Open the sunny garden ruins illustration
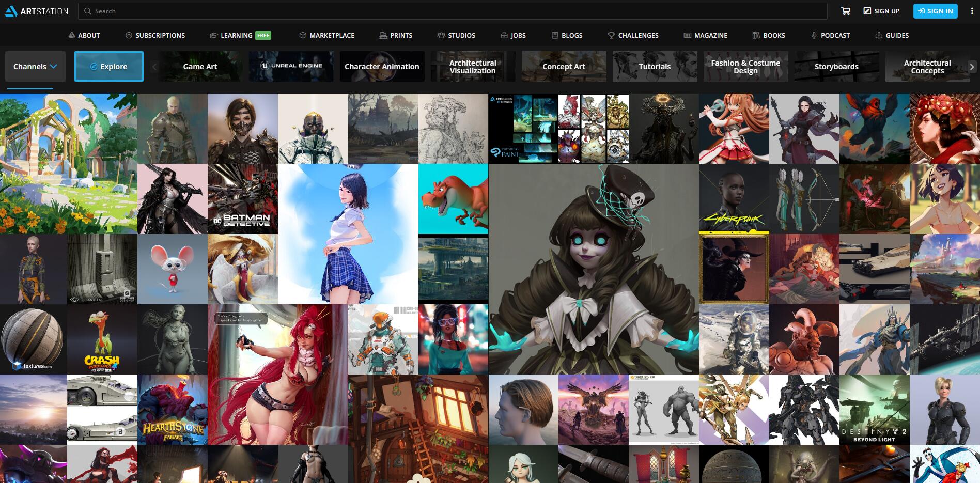The height and width of the screenshot is (483, 980). click(69, 164)
